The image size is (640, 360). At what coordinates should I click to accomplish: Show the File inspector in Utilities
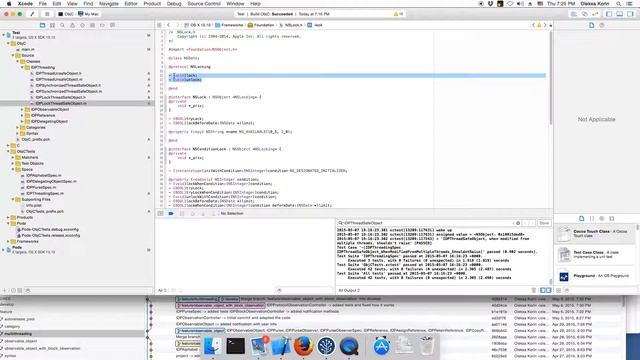point(591,25)
